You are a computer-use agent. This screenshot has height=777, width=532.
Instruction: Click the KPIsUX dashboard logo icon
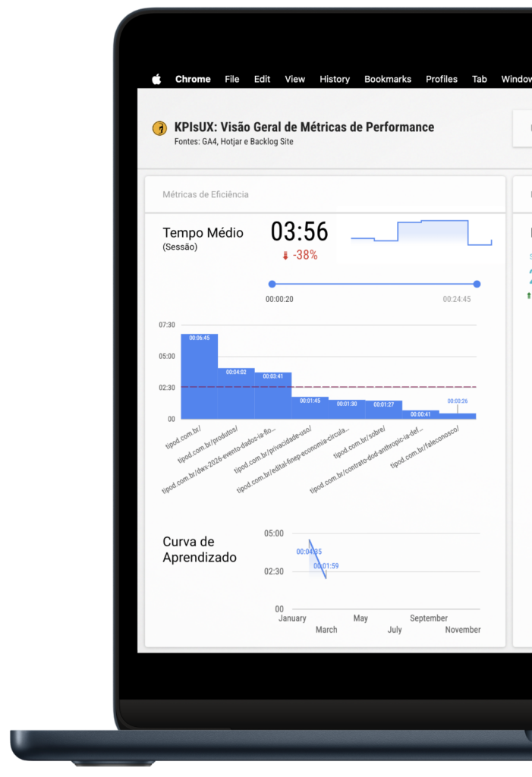[x=159, y=128]
